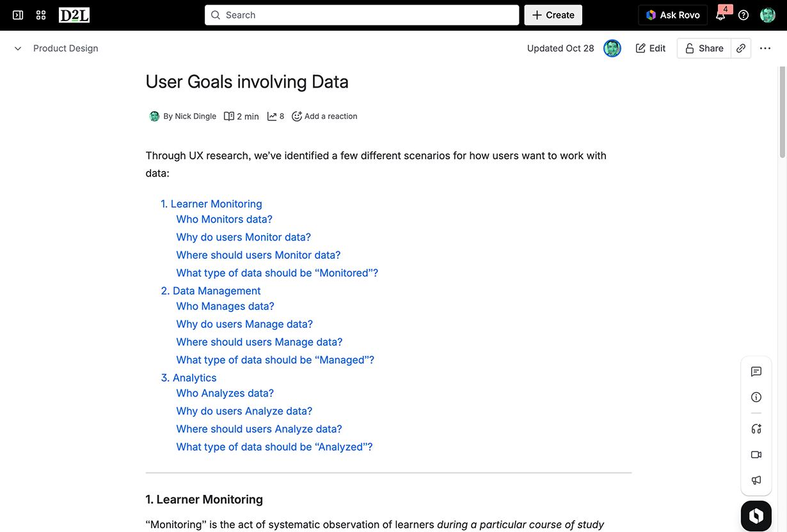Screen dimensions: 787x532
Task: Share the page
Action: coord(704,49)
